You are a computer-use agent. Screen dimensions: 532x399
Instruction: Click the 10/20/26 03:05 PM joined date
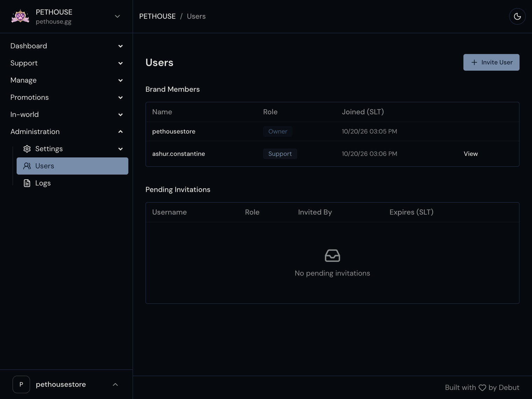(370, 131)
